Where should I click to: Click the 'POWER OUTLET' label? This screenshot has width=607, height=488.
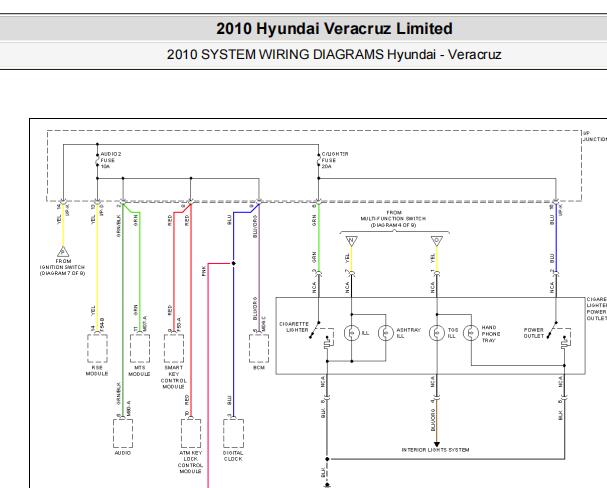(x=534, y=333)
